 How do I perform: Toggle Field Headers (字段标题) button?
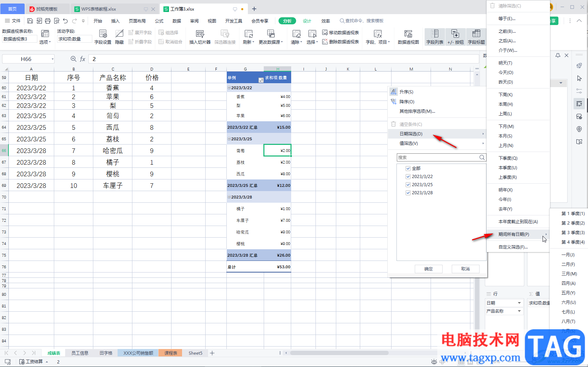476,37
